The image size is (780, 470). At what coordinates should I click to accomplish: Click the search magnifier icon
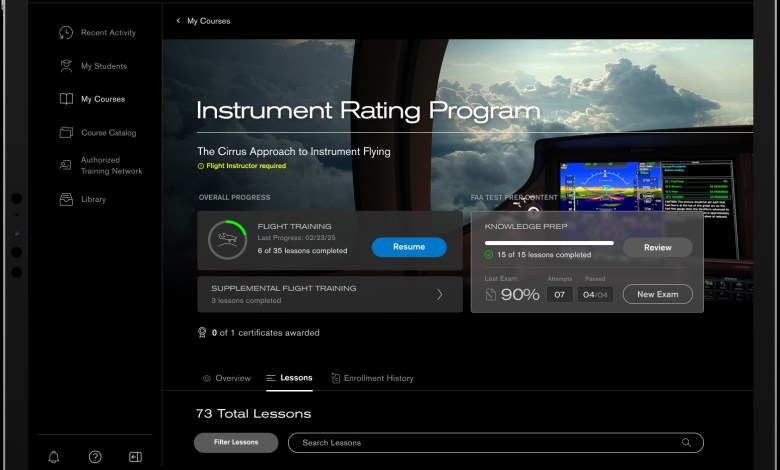point(686,442)
